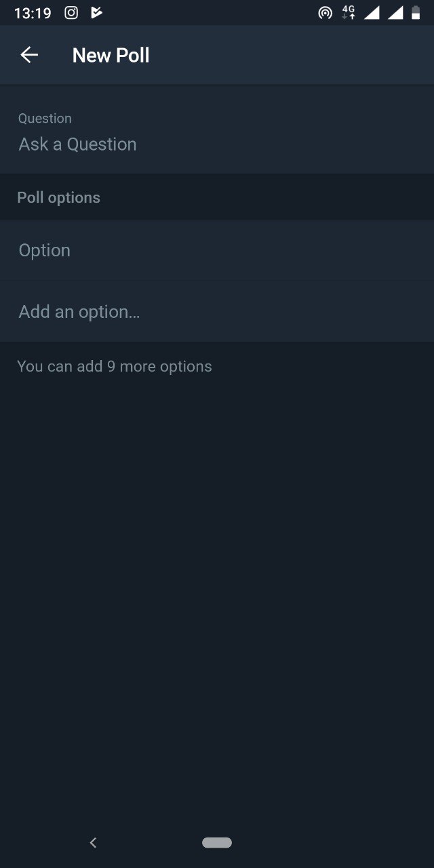The image size is (434, 868).
Task: Tap the back arrow beside New Poll
Action: click(29, 55)
